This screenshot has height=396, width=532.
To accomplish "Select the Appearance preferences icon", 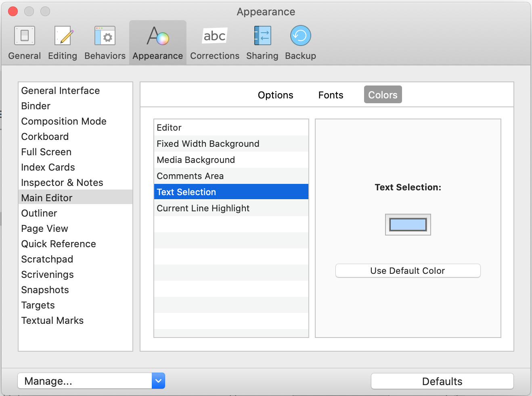I will pyautogui.click(x=157, y=42).
